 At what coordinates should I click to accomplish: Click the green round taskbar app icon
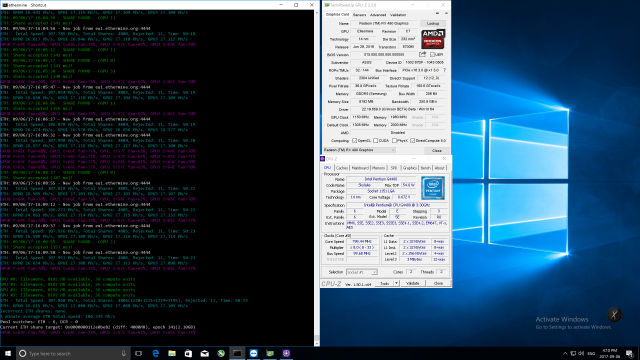221,353
